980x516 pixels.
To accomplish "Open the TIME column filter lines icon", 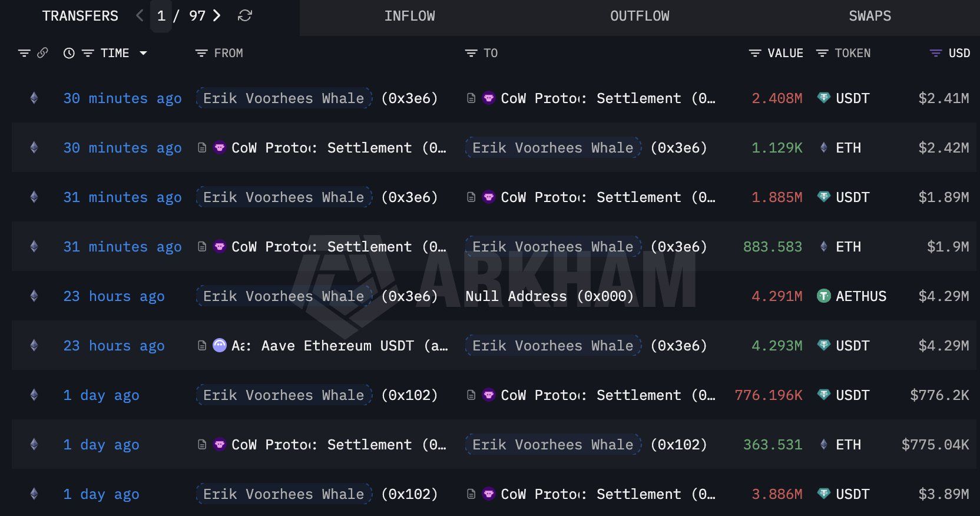I will pyautogui.click(x=88, y=53).
